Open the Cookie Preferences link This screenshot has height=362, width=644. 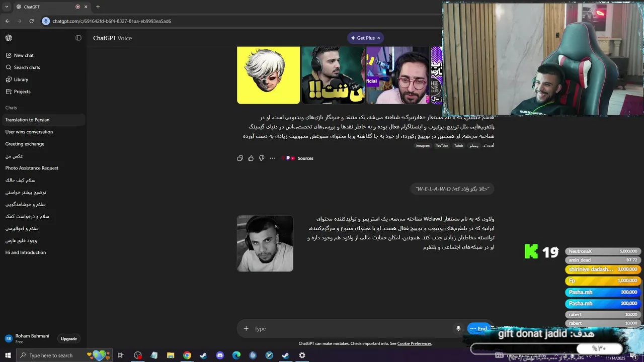point(414,343)
